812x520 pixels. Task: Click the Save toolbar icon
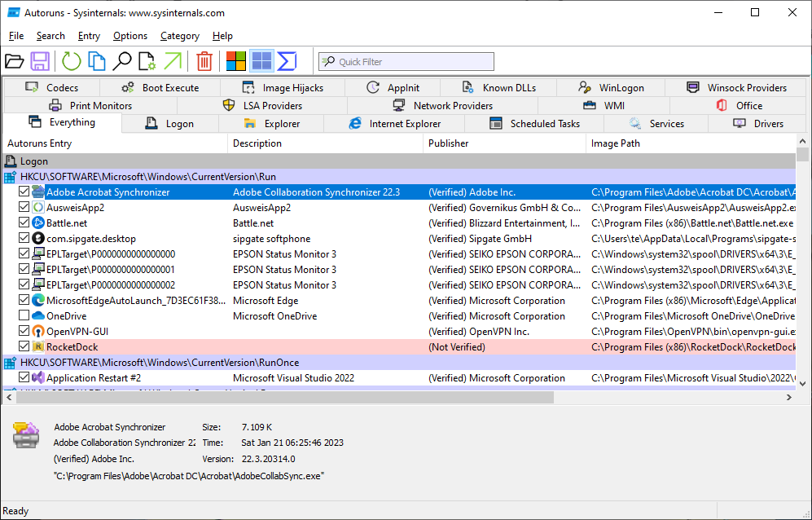pyautogui.click(x=41, y=61)
